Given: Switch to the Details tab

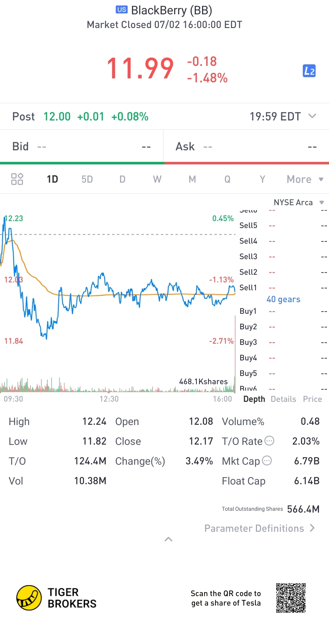Looking at the screenshot, I should pyautogui.click(x=283, y=399).
